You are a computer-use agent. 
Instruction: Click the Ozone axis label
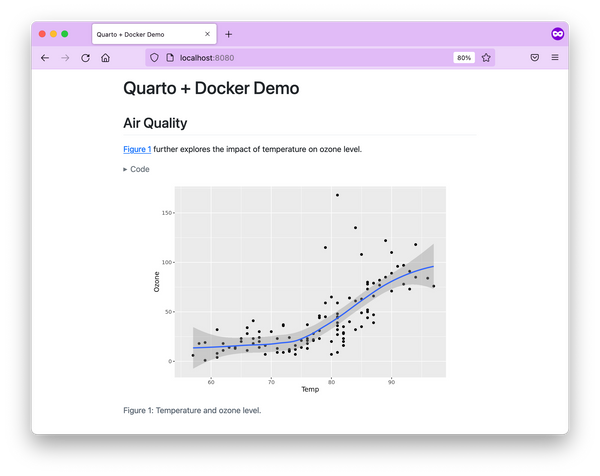[157, 282]
